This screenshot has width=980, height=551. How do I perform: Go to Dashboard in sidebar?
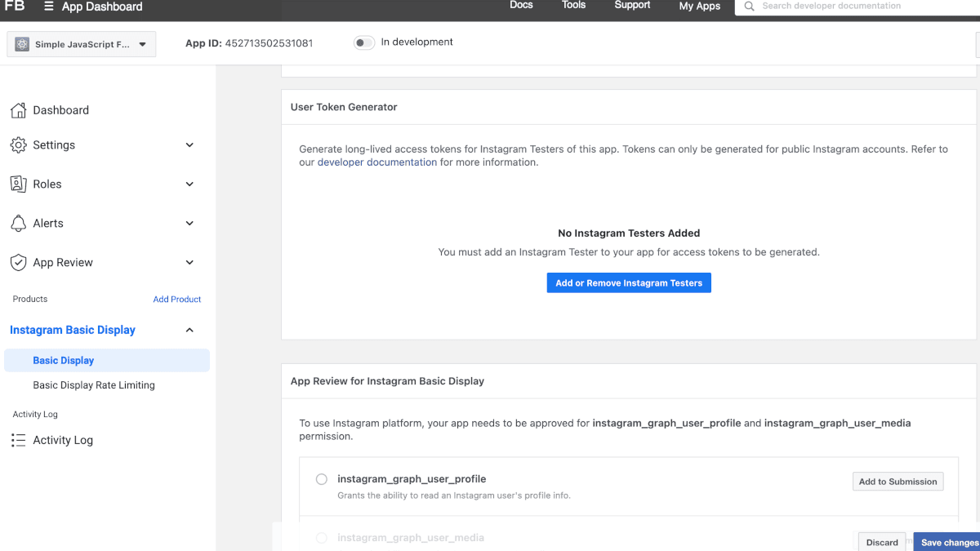[x=61, y=110]
